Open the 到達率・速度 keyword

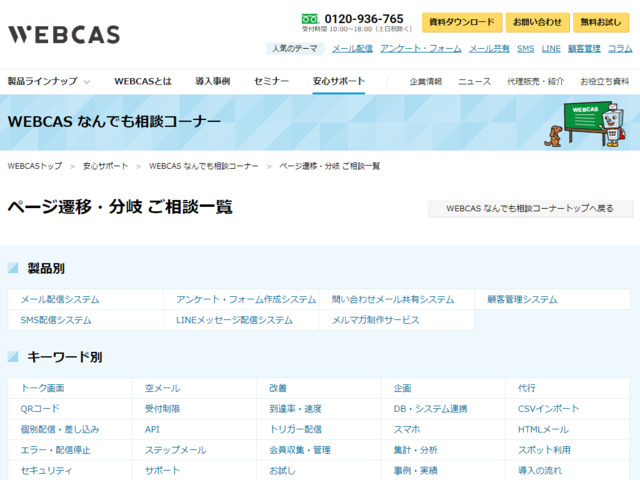tap(296, 409)
